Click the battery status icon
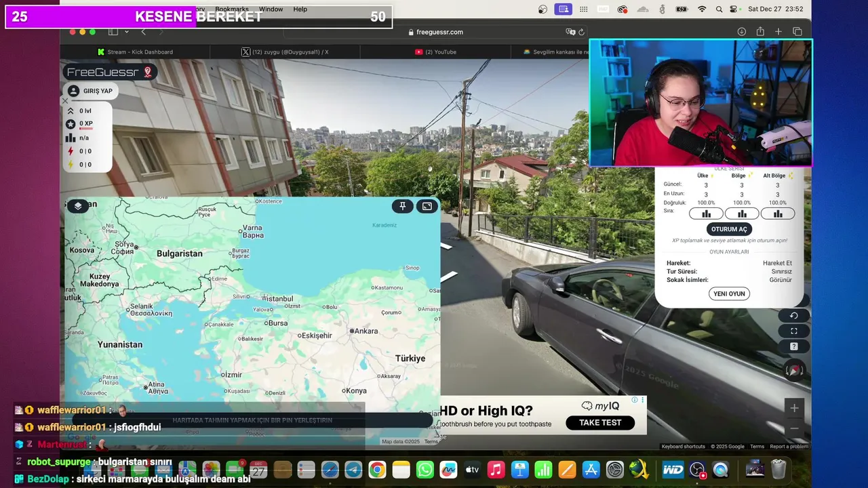This screenshot has height=488, width=868. tap(682, 9)
